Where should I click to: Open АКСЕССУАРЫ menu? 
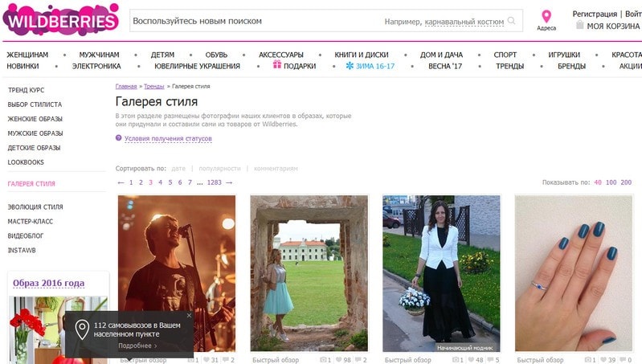click(281, 55)
